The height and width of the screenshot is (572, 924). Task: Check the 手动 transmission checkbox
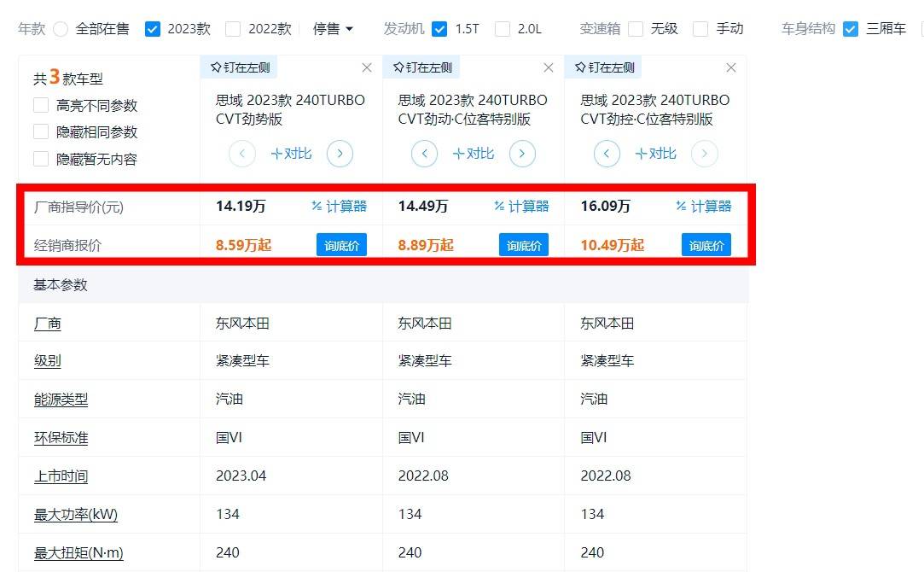pos(700,29)
